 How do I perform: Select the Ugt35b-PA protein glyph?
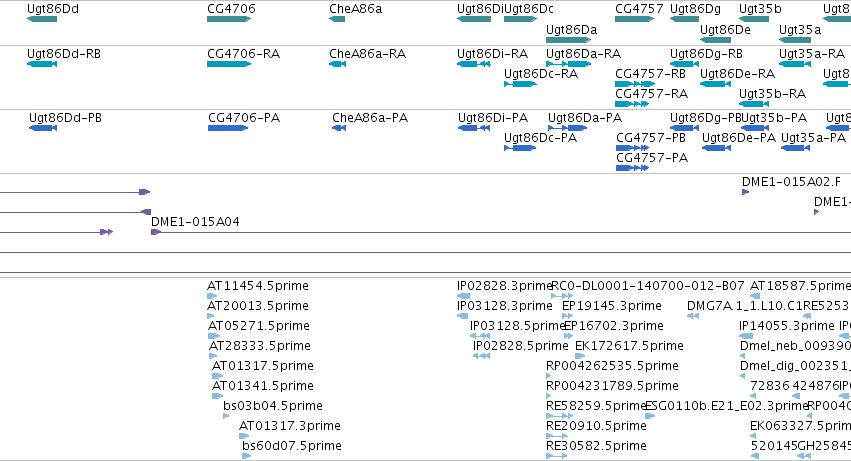[x=755, y=128]
